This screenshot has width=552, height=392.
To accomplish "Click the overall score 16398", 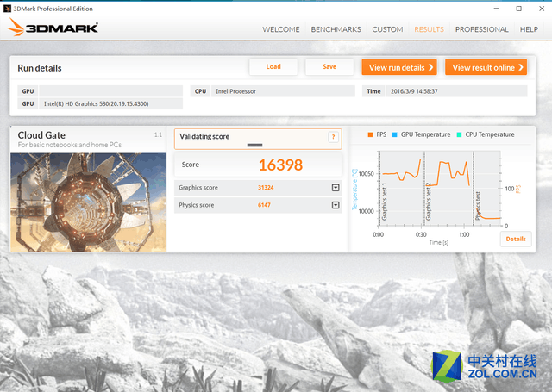I will pos(280,165).
